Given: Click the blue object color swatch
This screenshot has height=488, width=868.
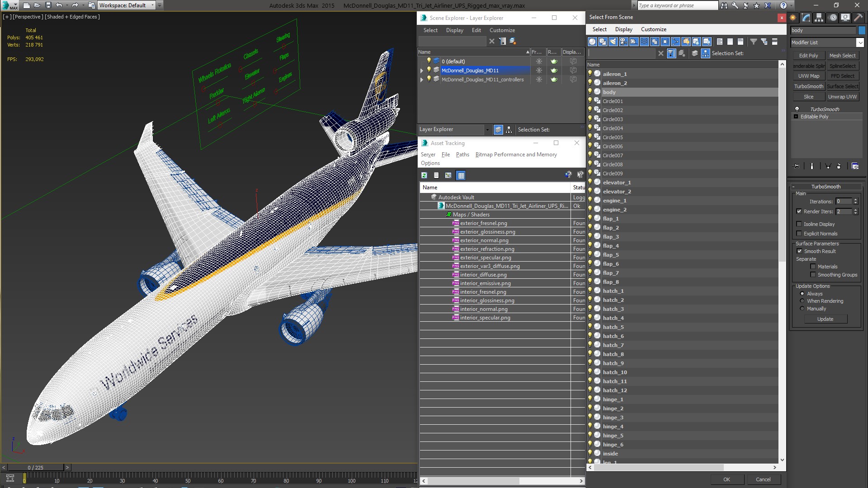Looking at the screenshot, I should tap(861, 30).
